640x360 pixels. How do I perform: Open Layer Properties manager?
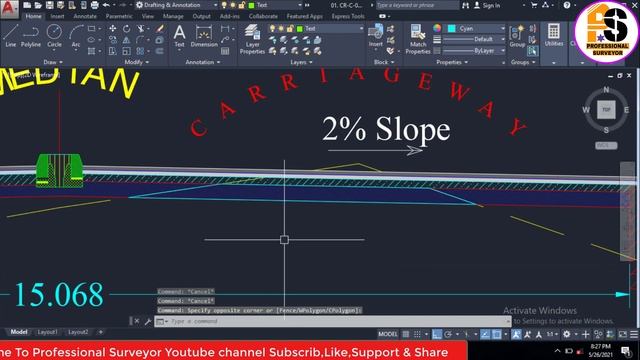pos(252,39)
